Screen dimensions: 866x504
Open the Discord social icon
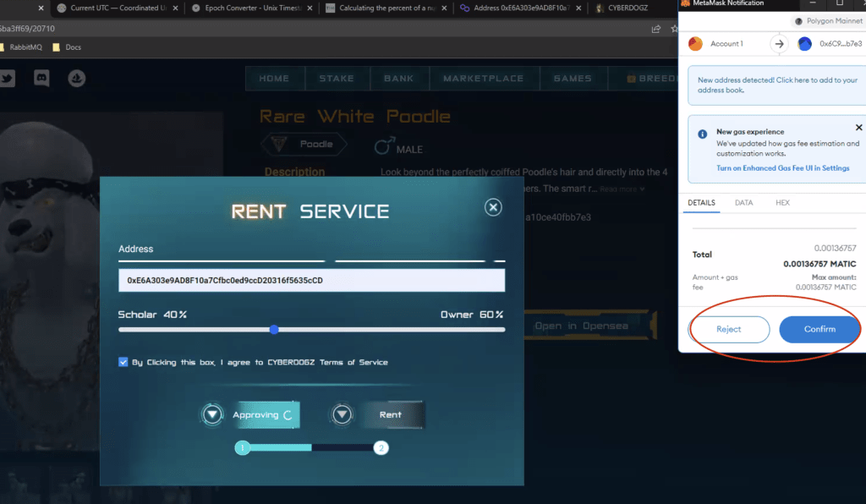41,79
